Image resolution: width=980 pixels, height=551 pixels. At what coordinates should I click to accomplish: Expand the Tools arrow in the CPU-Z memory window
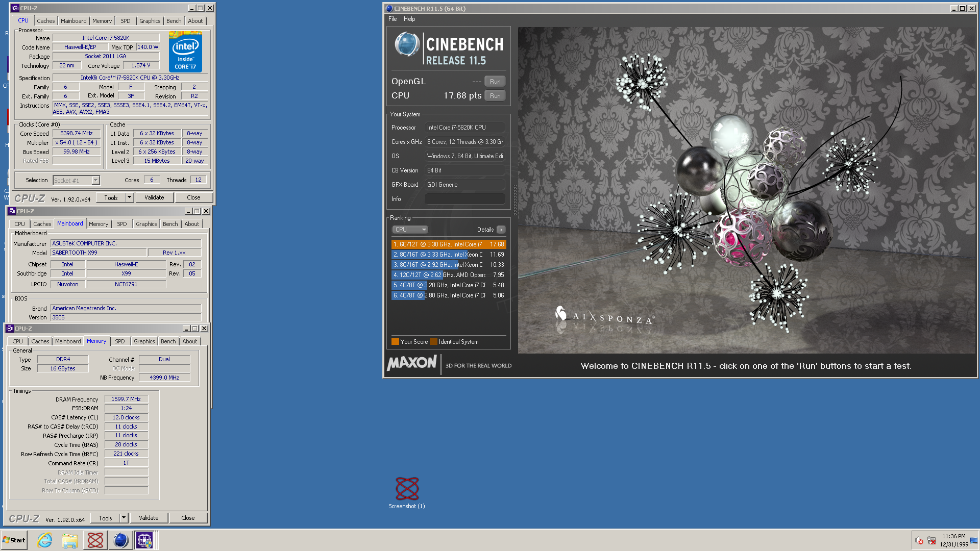click(x=124, y=518)
